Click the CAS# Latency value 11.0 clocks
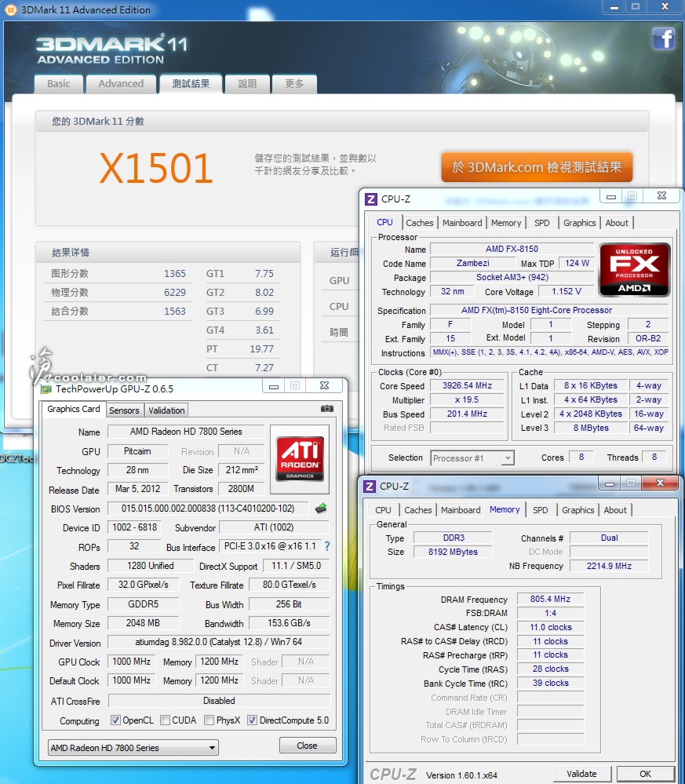 click(550, 627)
